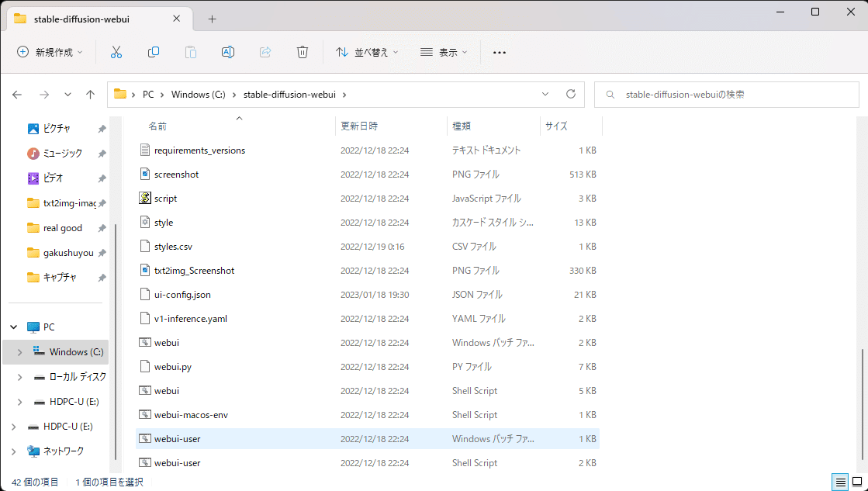Expand the Windows (C:) tree node
Screen dimensions: 868x491
pos(20,352)
